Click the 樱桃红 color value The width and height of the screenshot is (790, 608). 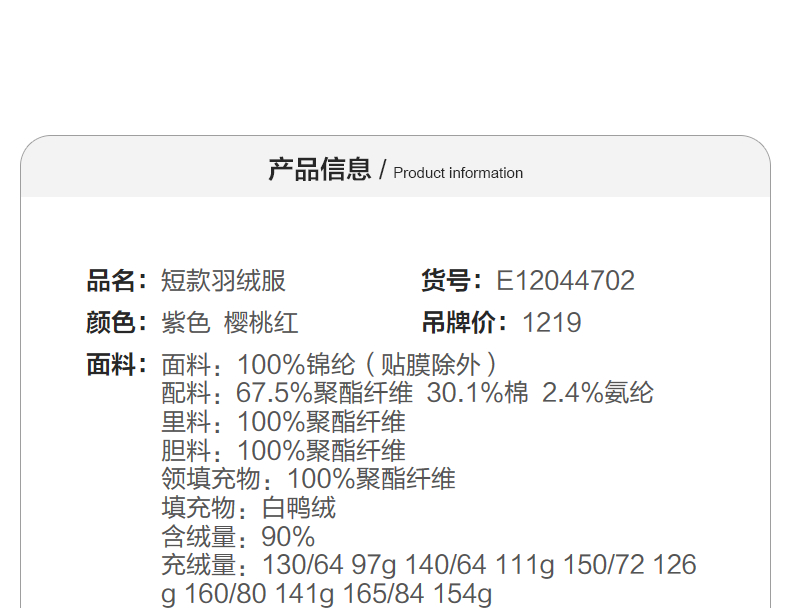[x=261, y=323]
